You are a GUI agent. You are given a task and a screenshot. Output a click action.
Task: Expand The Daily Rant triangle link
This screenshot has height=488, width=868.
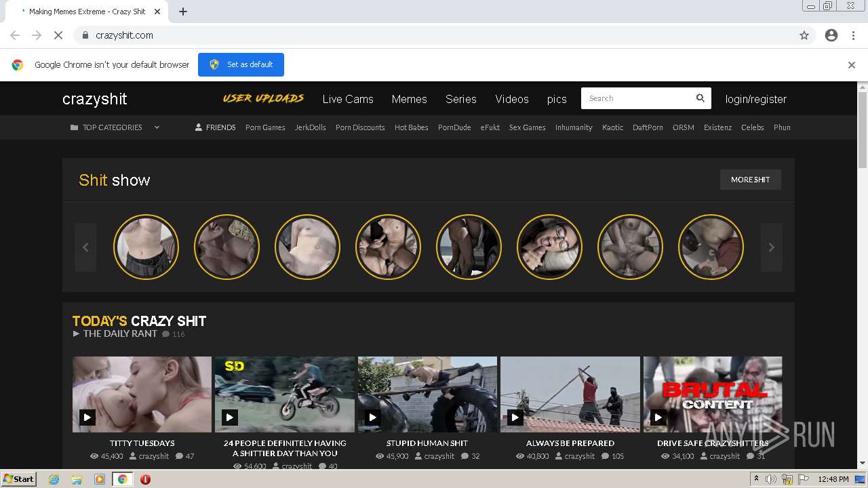tap(115, 333)
